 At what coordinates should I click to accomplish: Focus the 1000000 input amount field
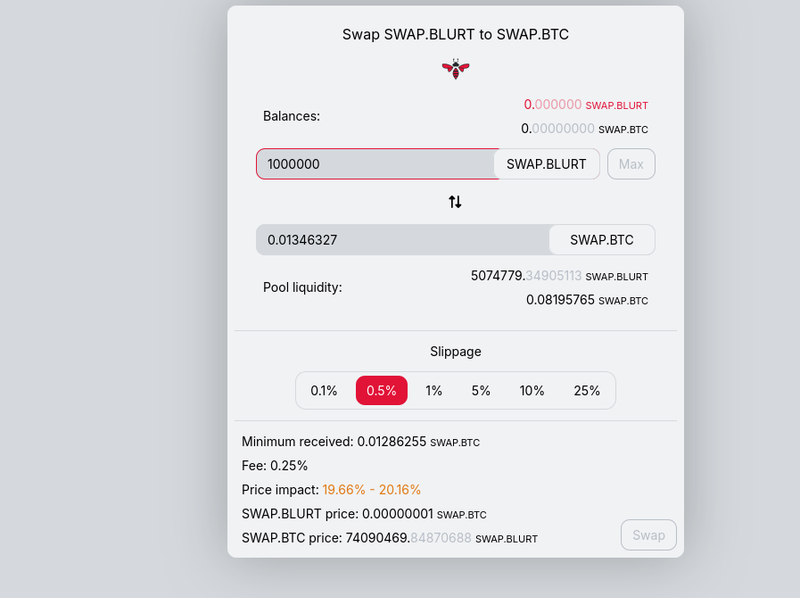pyautogui.click(x=376, y=164)
